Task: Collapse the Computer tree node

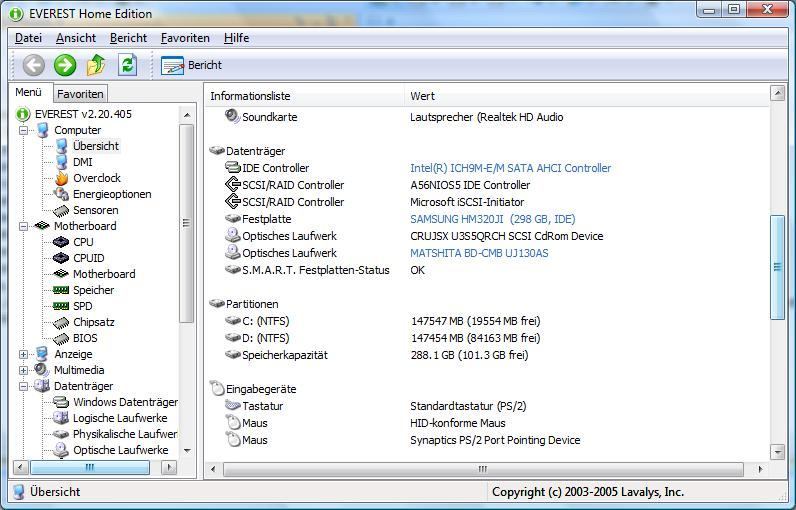Action: pos(23,130)
